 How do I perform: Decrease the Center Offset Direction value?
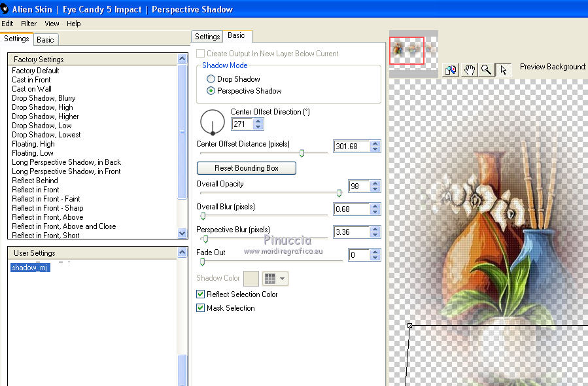click(x=258, y=127)
